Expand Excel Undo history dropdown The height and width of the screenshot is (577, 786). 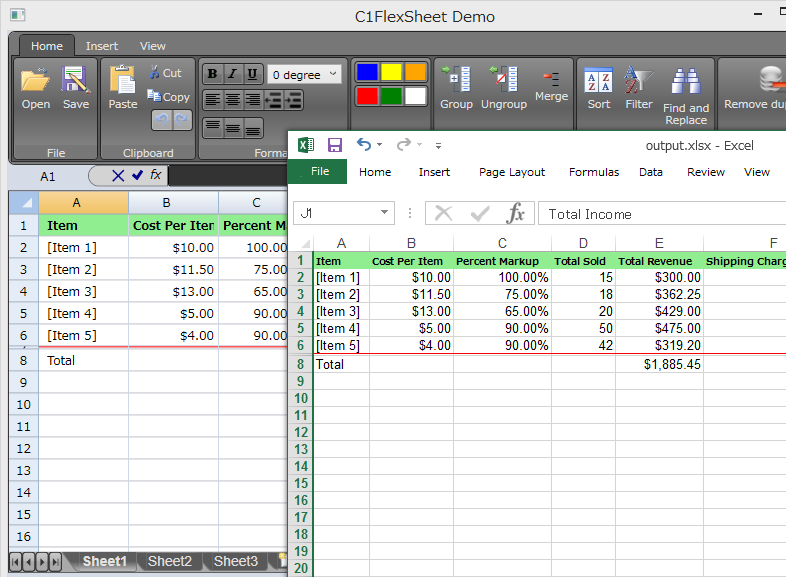click(379, 145)
